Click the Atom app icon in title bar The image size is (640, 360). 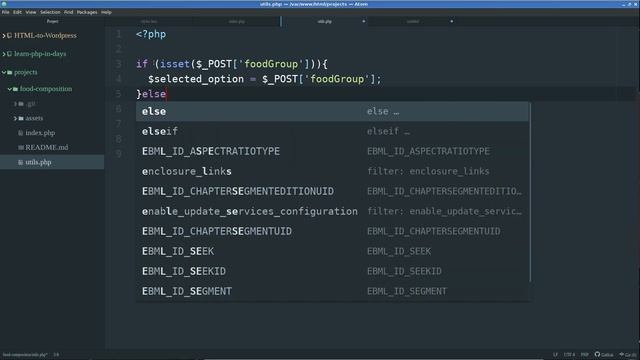coord(4,4)
